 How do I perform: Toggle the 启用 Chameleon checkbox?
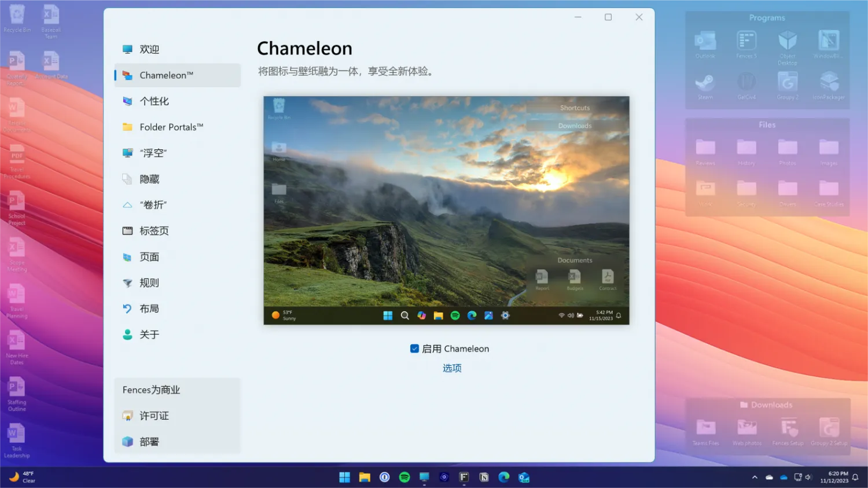tap(414, 348)
